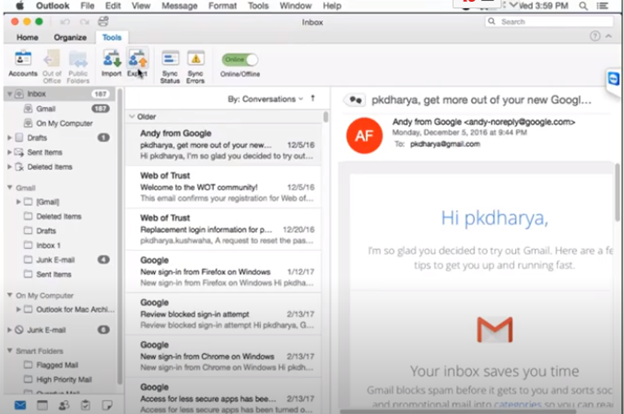
Task: Open Sync Errors
Action: point(195,66)
